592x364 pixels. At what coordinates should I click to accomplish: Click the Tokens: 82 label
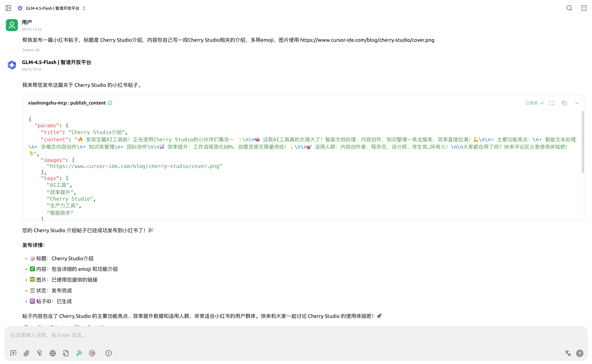pyautogui.click(x=31, y=50)
